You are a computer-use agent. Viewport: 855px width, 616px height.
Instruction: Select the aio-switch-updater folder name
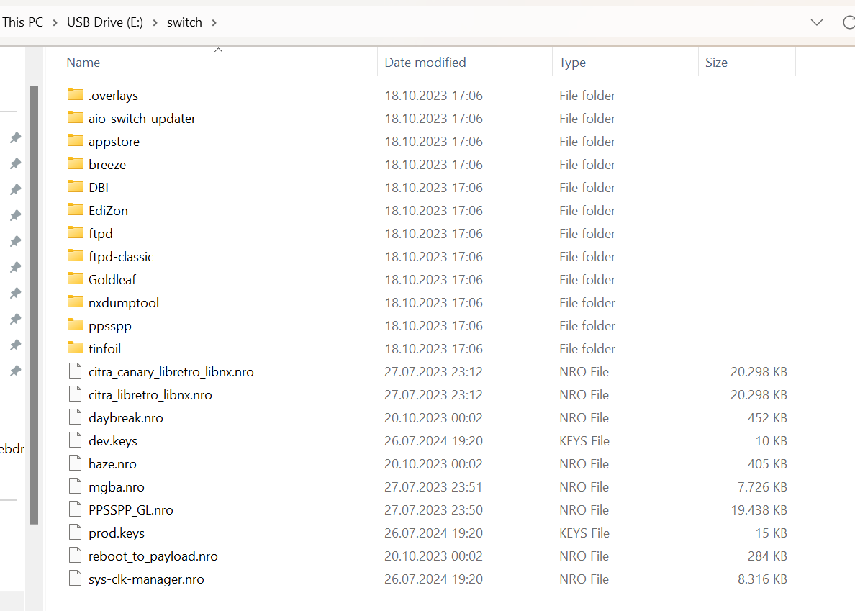(142, 118)
